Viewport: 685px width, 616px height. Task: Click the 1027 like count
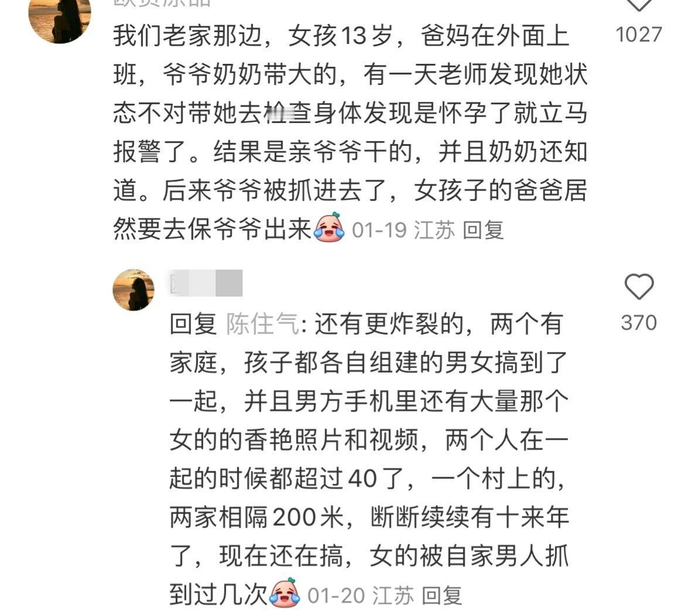pos(639,35)
